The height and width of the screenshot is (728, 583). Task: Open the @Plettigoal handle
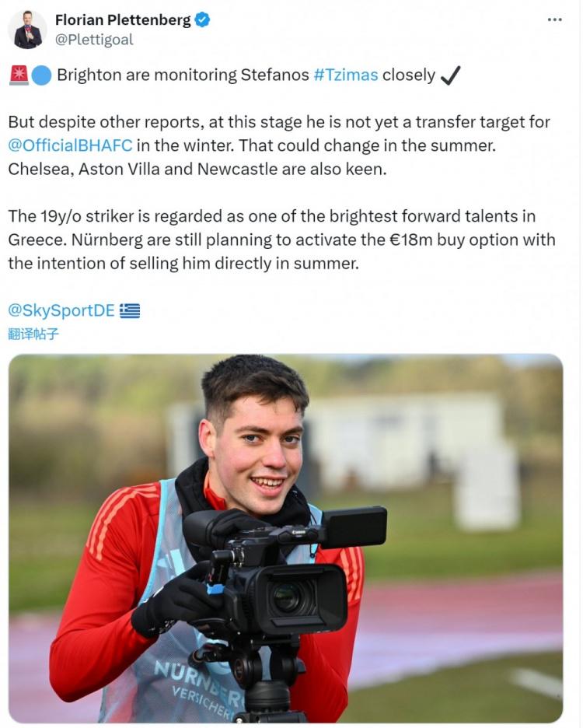click(94, 40)
